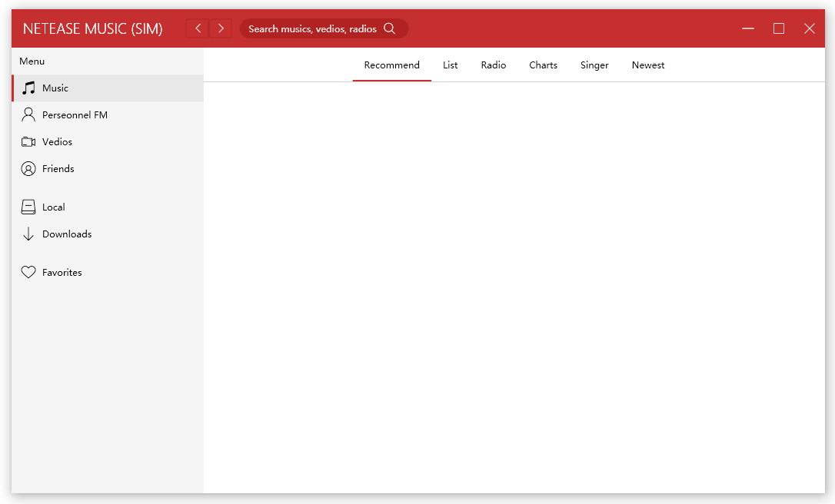Image resolution: width=835 pixels, height=504 pixels.
Task: Click the Perseonnel FM person icon
Action: coord(28,114)
